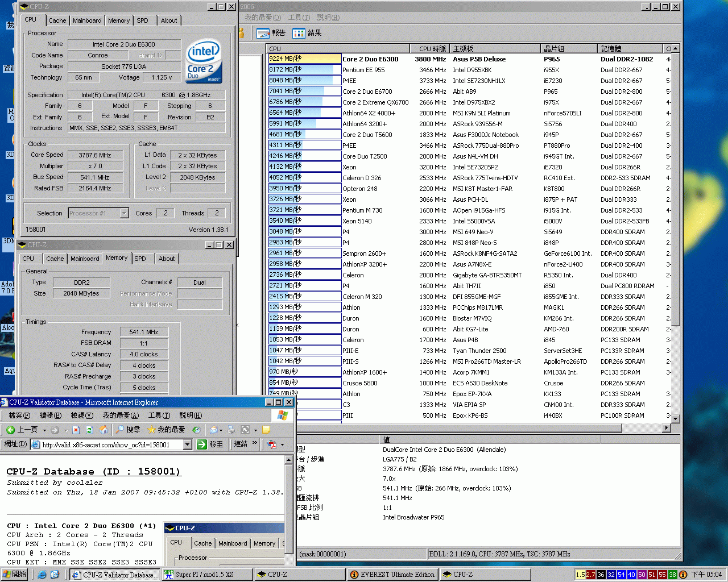
Task: Open the 工具(T) menu in EVEREST window
Action: pyautogui.click(x=299, y=18)
